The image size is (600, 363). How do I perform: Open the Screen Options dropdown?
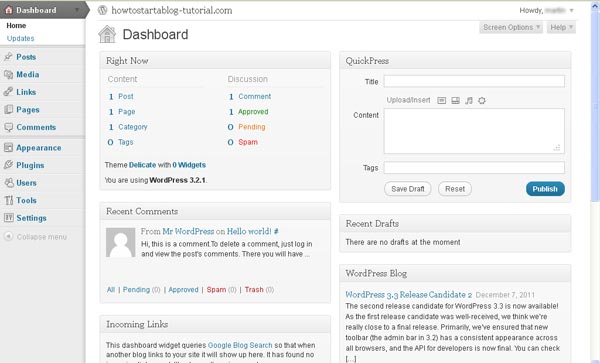(x=511, y=27)
